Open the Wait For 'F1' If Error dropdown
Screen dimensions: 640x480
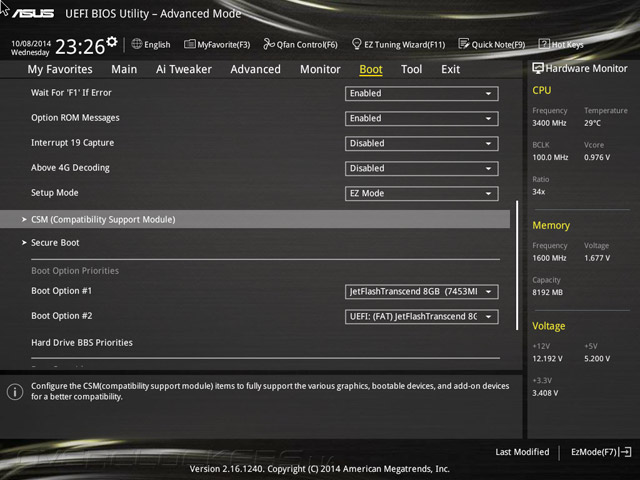[421, 93]
